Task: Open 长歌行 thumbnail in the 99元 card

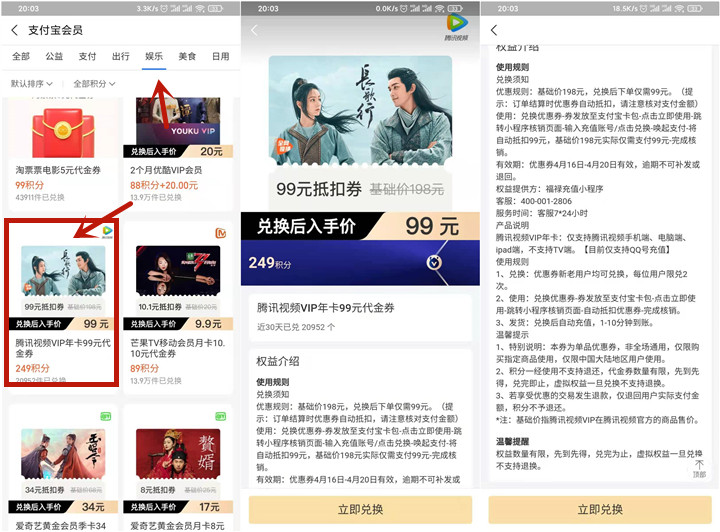Action: click(63, 270)
